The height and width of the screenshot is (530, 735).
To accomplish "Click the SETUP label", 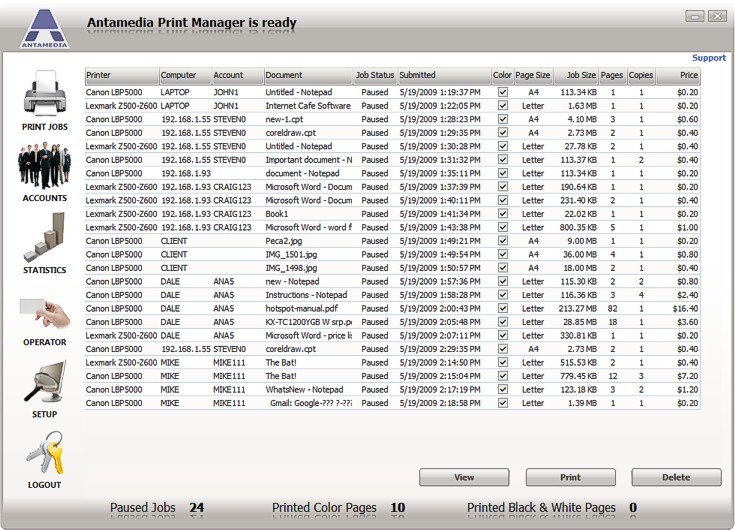I will (x=45, y=415).
